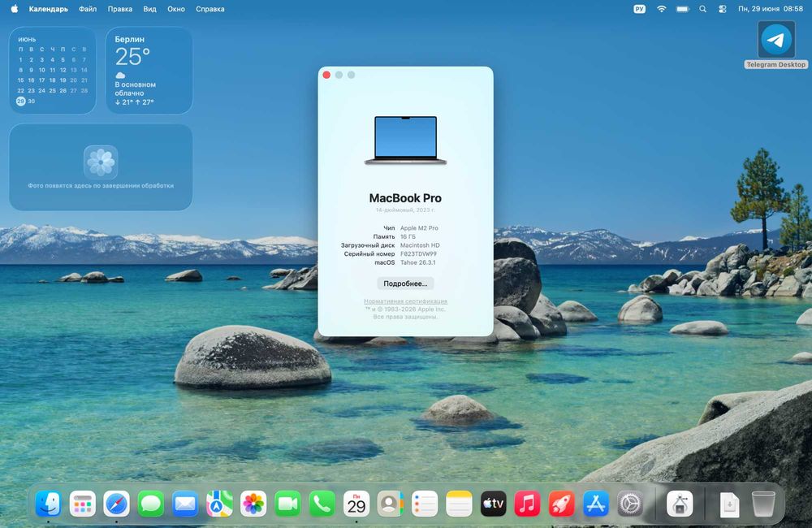The image size is (812, 528).
Task: Start FaceTime from the Dock
Action: [x=287, y=503]
